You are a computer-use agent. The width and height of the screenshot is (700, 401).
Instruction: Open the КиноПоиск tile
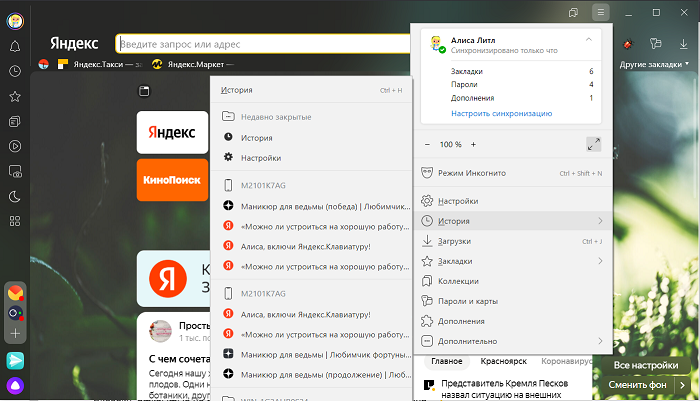click(x=172, y=180)
